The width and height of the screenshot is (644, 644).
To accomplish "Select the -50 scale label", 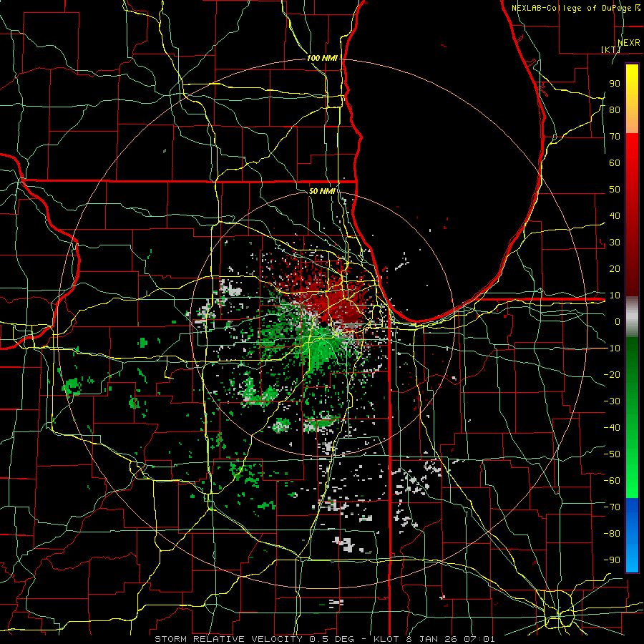I will click(612, 454).
